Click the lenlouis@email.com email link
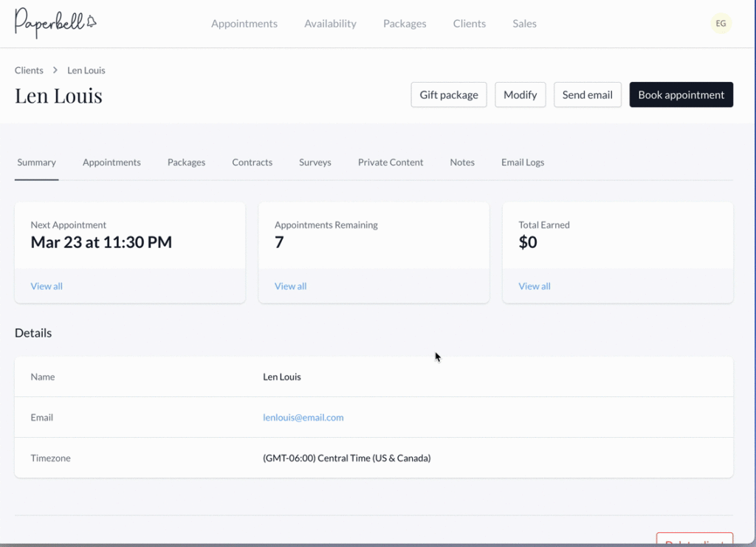Image resolution: width=756 pixels, height=547 pixels. coord(303,418)
